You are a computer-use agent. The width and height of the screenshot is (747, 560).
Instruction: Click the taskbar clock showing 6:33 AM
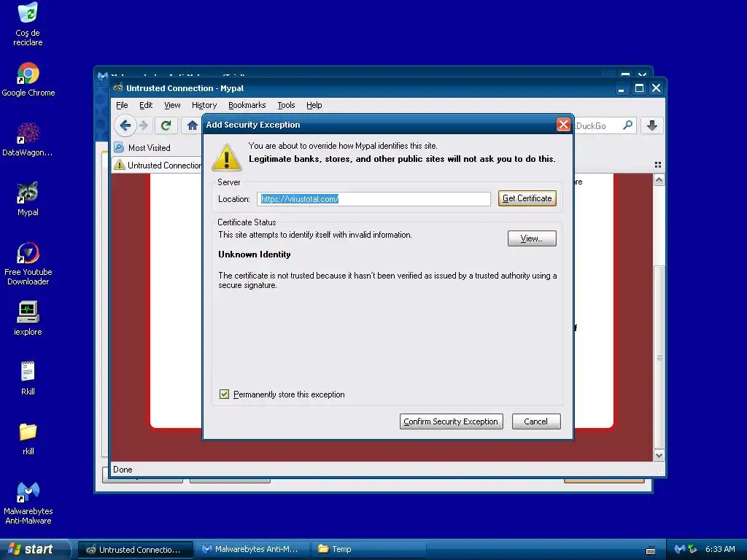720,550
